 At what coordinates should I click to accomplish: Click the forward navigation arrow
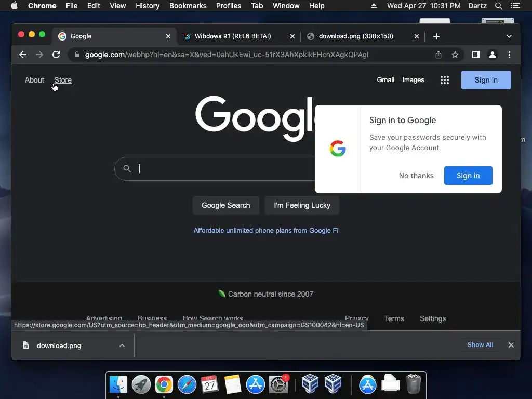pyautogui.click(x=39, y=55)
